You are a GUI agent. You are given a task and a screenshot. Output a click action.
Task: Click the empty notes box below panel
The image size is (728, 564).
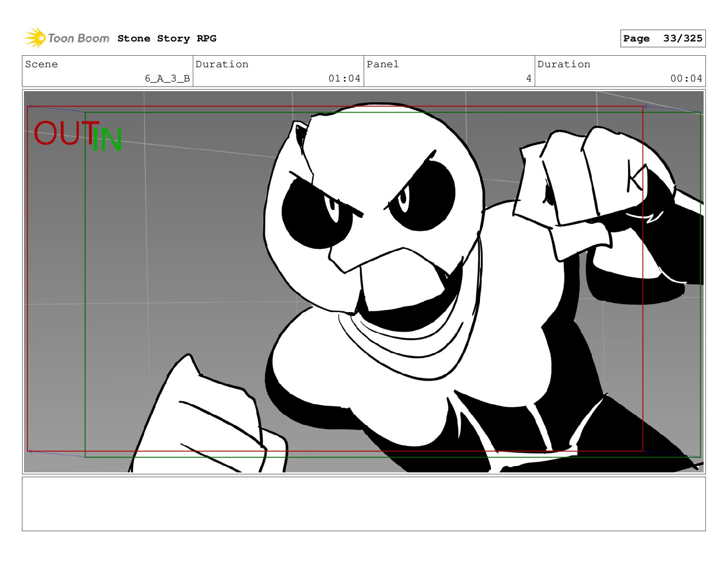(x=364, y=504)
